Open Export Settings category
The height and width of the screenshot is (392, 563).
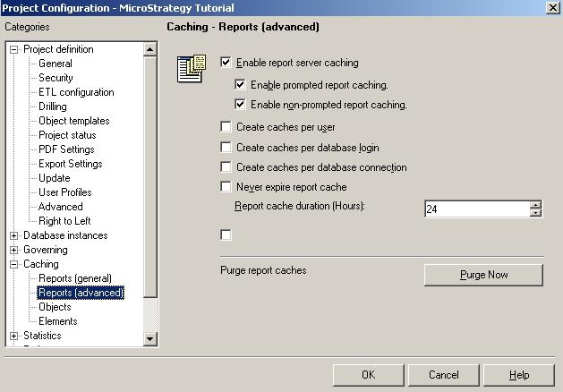[x=71, y=164]
